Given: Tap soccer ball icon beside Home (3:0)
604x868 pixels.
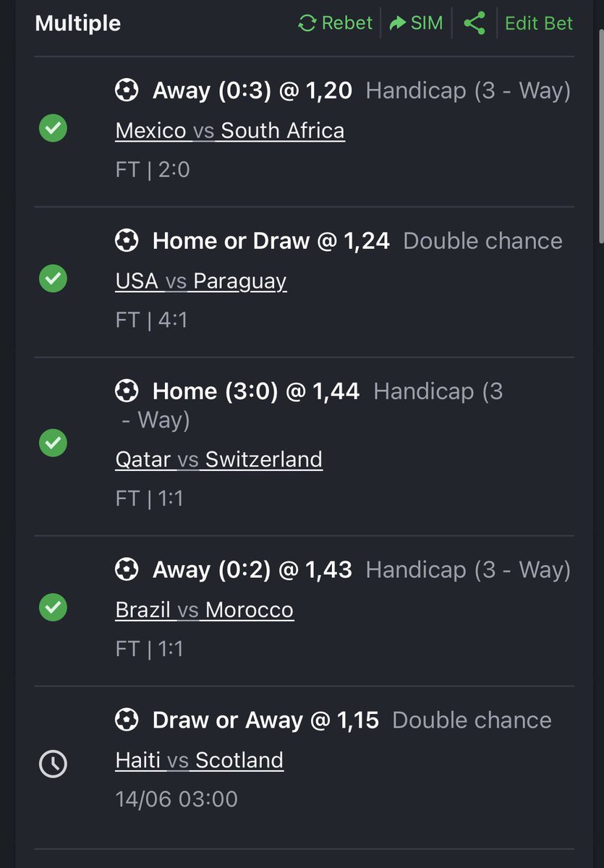Looking at the screenshot, I should (x=127, y=391).
